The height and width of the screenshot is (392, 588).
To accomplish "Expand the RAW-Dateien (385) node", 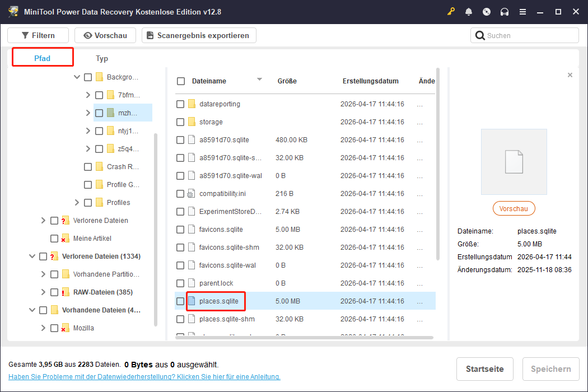I will tap(43, 292).
